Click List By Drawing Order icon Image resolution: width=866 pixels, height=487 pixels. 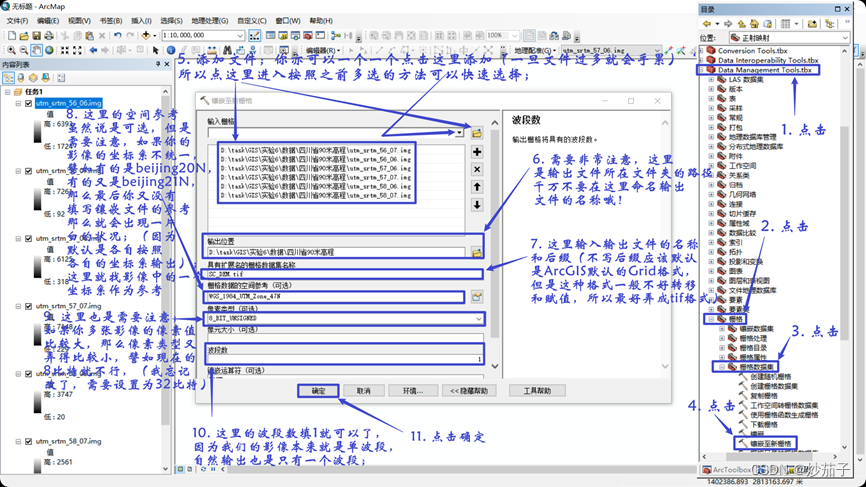[8, 78]
